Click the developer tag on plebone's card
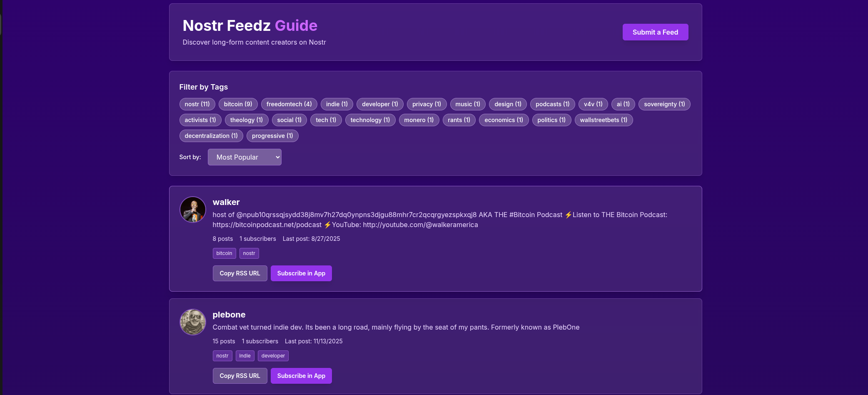 [273, 356]
